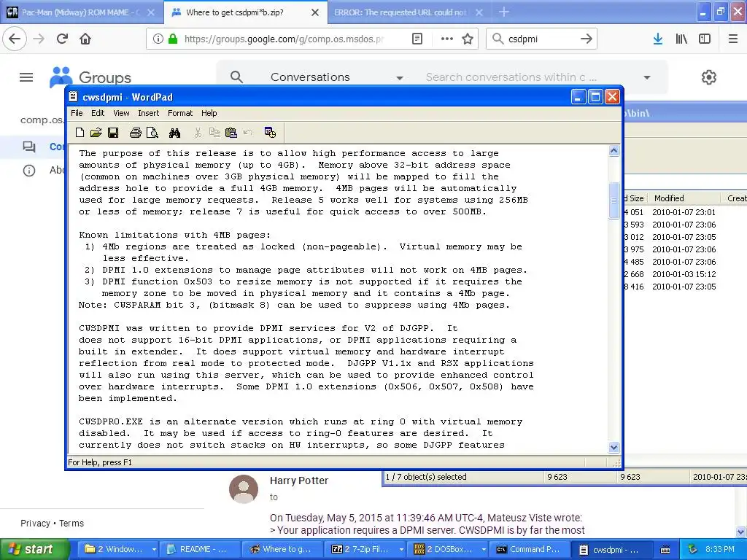Click the Copy icon in WordPad toolbar
The width and height of the screenshot is (747, 560).
pyautogui.click(x=215, y=133)
